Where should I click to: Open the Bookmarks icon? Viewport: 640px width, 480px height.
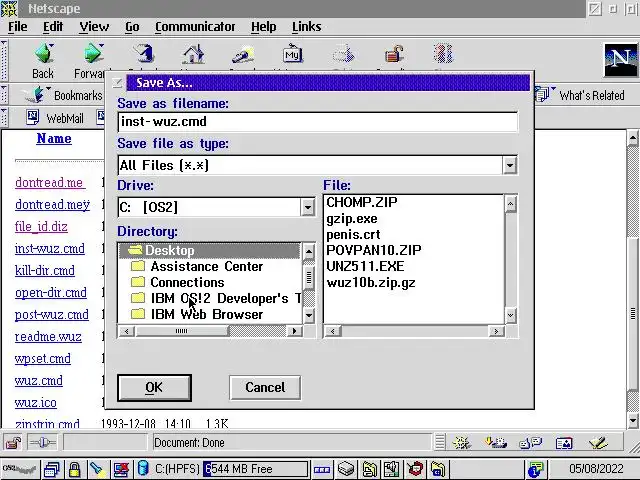37,95
